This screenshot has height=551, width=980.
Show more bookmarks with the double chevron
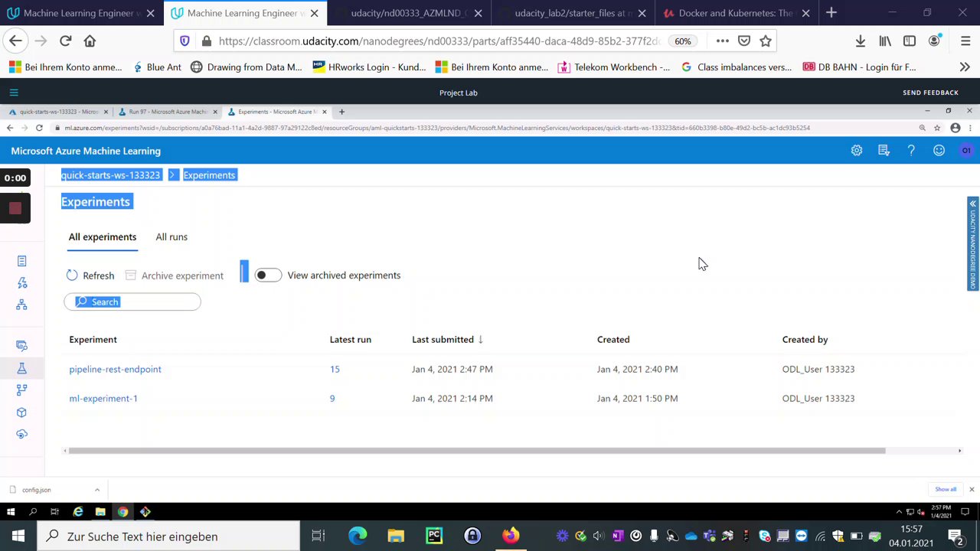click(965, 67)
